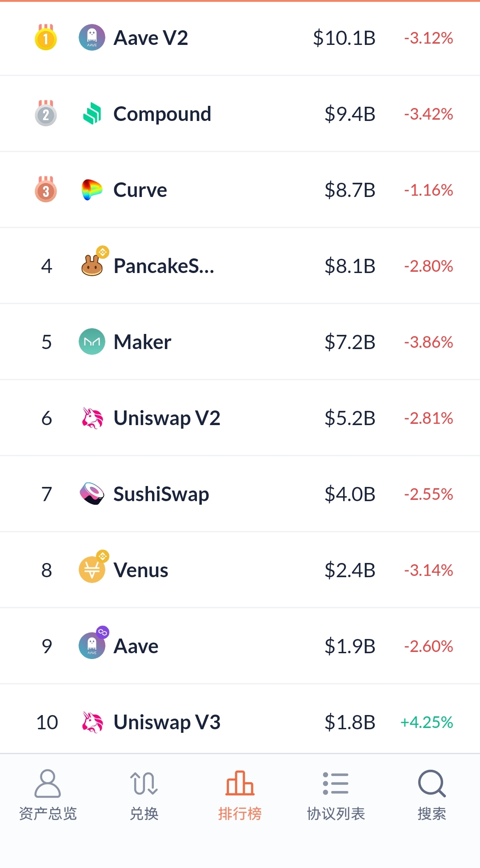Tap the rainbow Curve logo
The image size is (480, 868).
click(92, 190)
